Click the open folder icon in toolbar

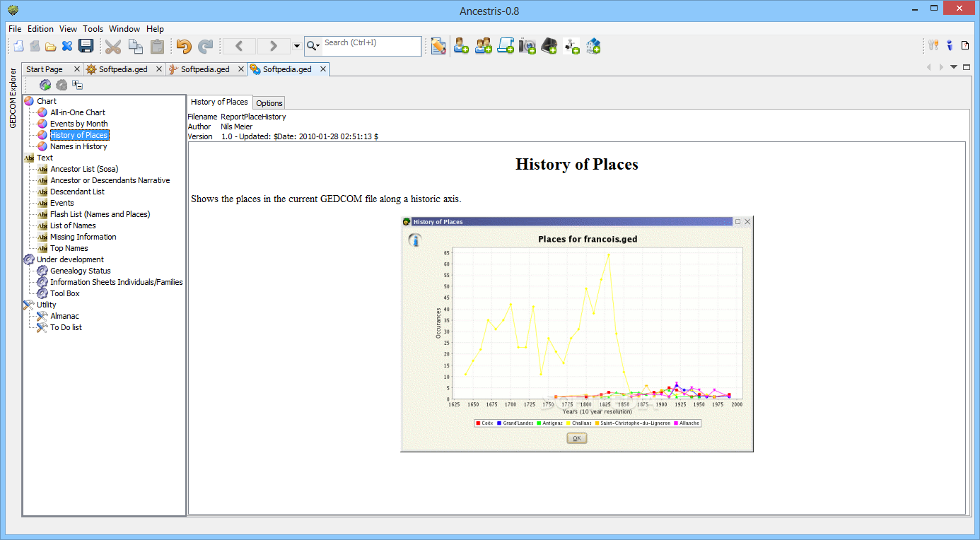click(x=51, y=47)
